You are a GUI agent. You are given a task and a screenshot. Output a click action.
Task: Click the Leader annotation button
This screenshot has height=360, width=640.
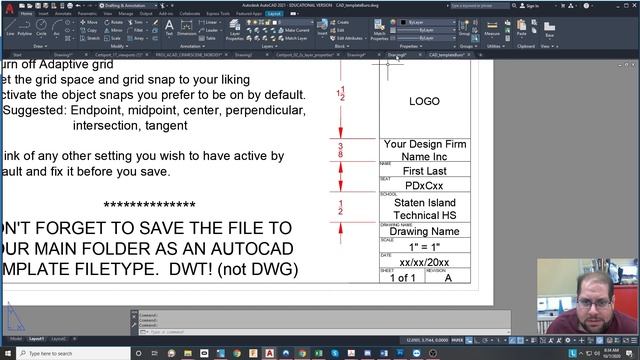(x=209, y=30)
